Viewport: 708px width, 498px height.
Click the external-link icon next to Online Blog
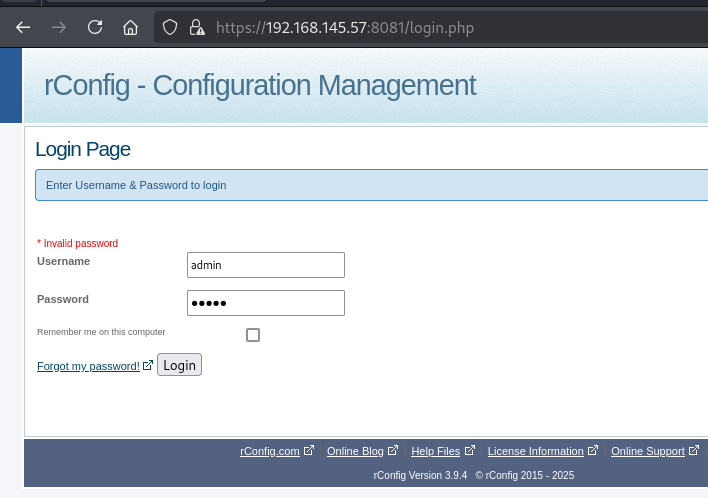(x=393, y=450)
